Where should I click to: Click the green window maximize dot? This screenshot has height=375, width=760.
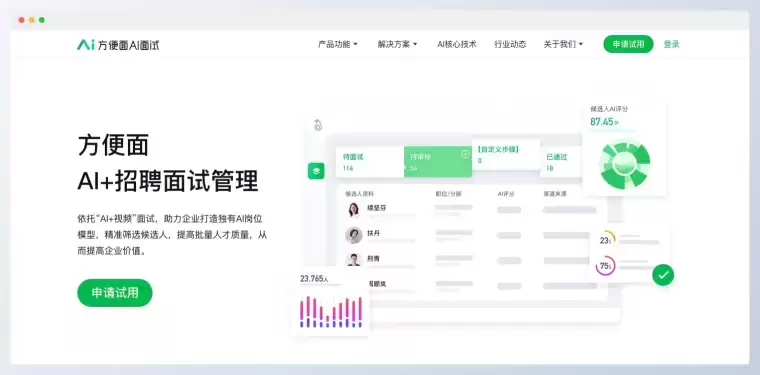click(42, 20)
